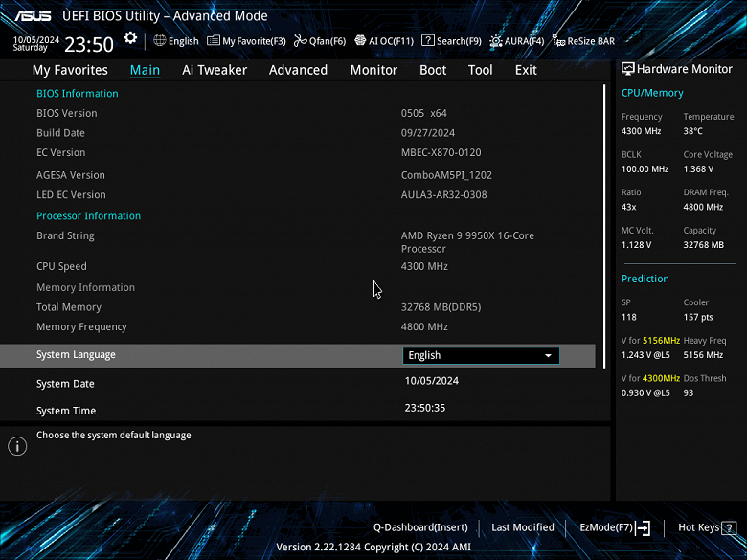
Task: Click the ASUS logo
Action: tap(33, 15)
